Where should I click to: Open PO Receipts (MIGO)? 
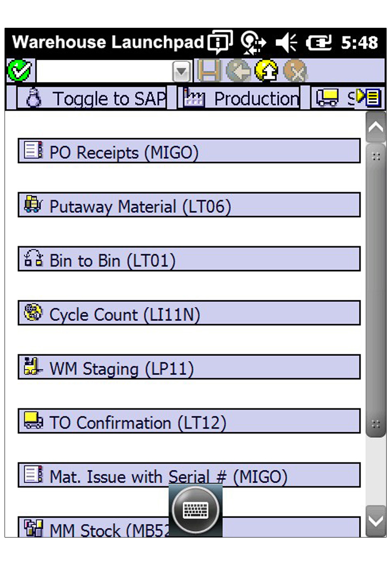tap(189, 151)
